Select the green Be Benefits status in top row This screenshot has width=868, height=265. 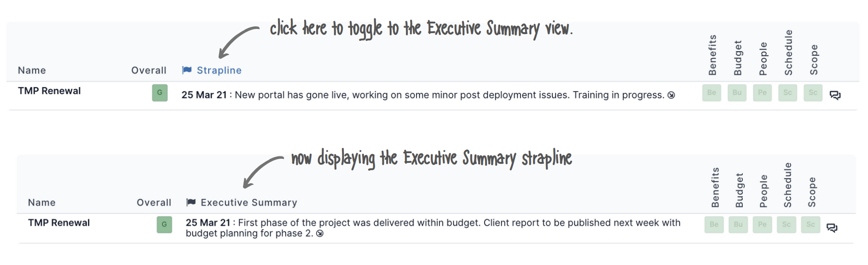pos(712,92)
